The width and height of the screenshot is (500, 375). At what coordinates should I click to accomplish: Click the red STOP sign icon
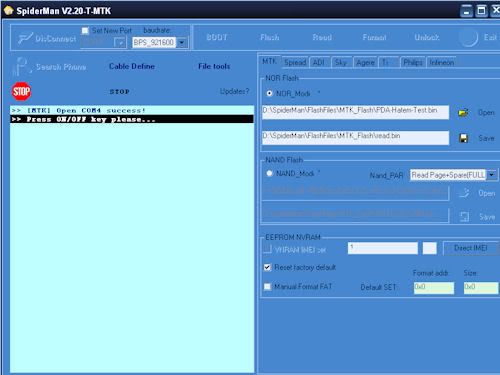pos(21,91)
